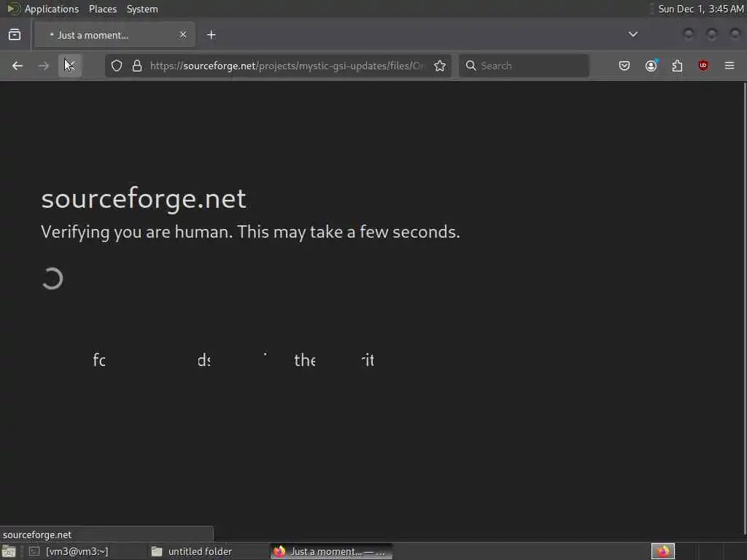747x560 pixels.
Task: Click the loading spinner on the page
Action: (x=53, y=279)
